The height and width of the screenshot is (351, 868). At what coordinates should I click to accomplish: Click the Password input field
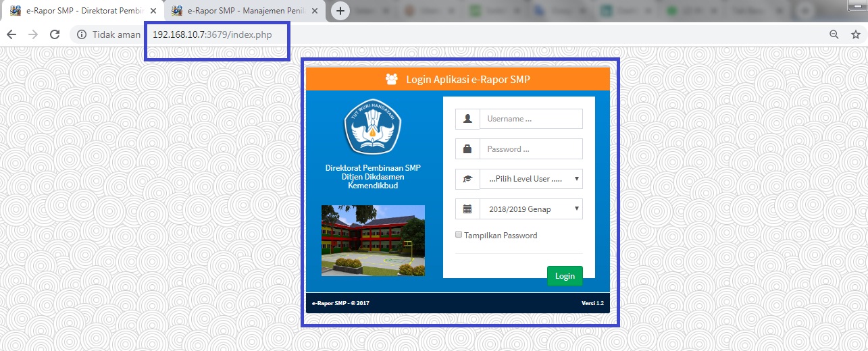[531, 149]
